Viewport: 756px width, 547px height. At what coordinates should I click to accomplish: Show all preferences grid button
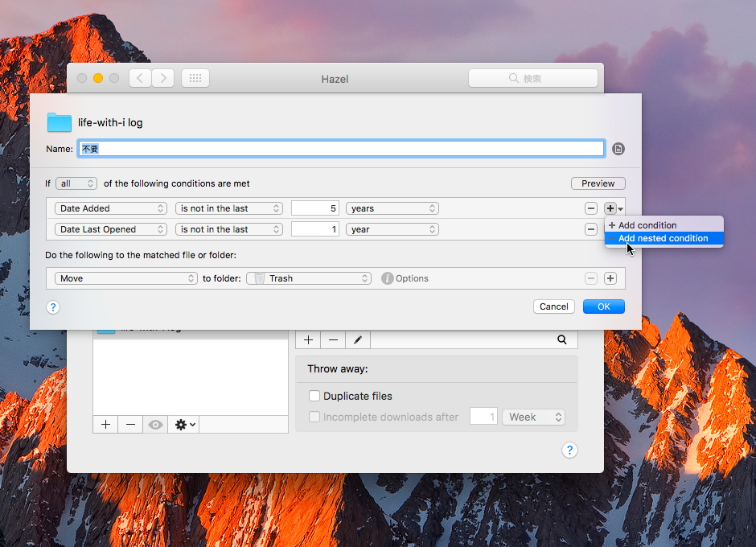(x=195, y=78)
